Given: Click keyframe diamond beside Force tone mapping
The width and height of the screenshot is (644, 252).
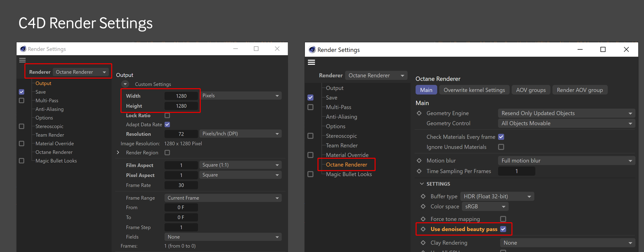Looking at the screenshot, I should tap(423, 219).
